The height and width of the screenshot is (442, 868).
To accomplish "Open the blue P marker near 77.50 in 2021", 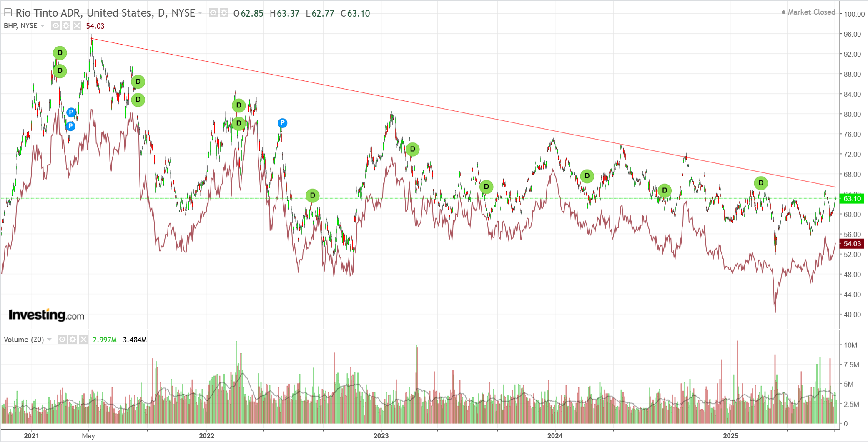I will coord(70,126).
